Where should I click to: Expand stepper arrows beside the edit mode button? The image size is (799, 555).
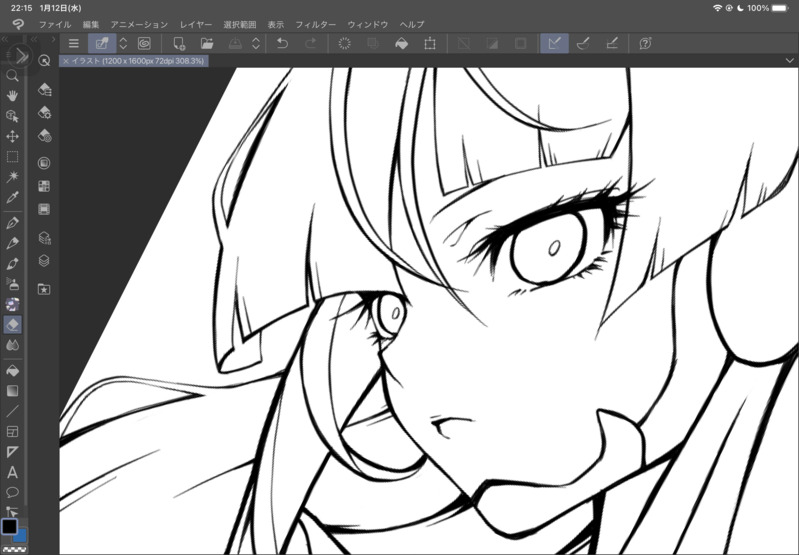123,43
